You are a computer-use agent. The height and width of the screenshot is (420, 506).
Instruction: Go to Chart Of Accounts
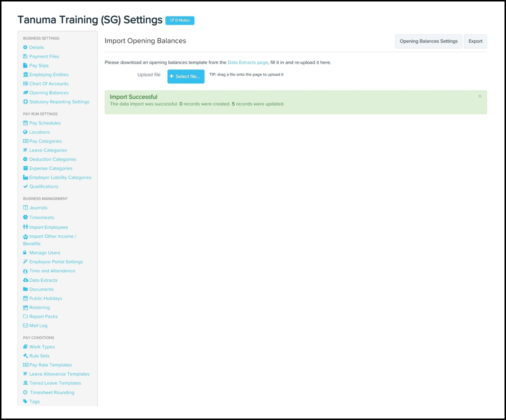point(49,84)
